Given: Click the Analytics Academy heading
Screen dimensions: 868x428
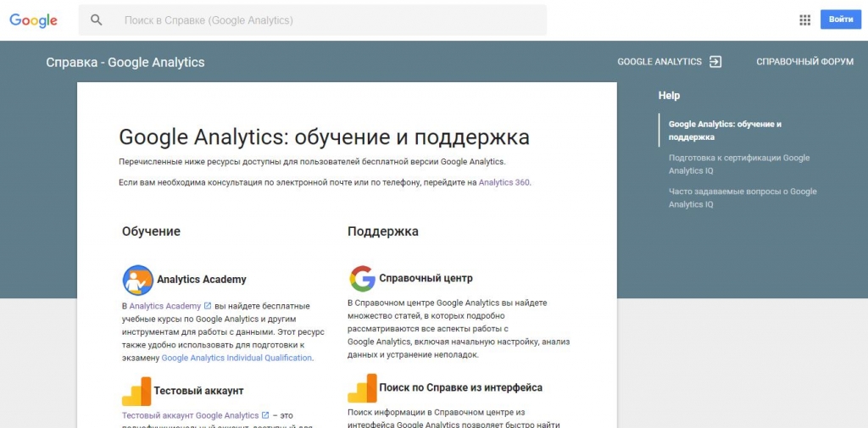Looking at the screenshot, I should [202, 280].
